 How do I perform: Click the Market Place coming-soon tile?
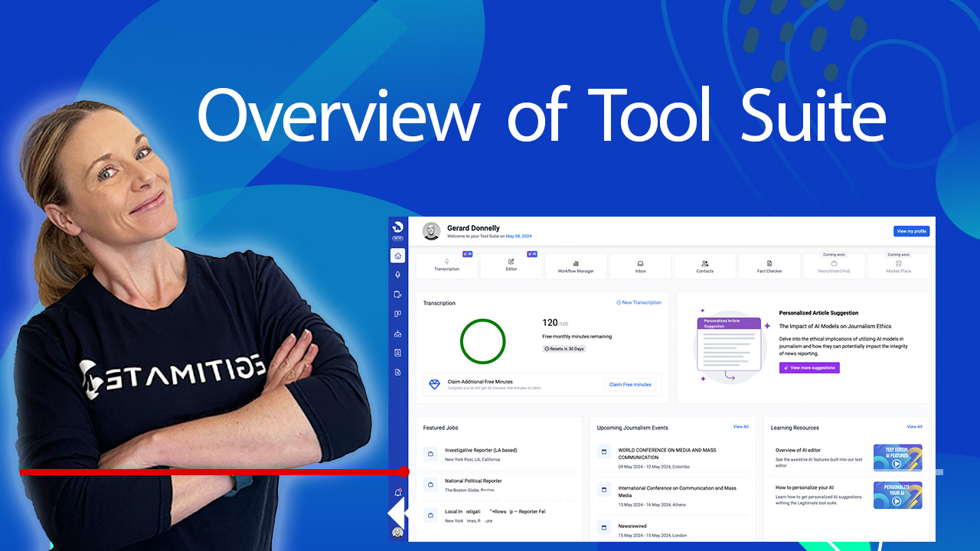tap(899, 266)
